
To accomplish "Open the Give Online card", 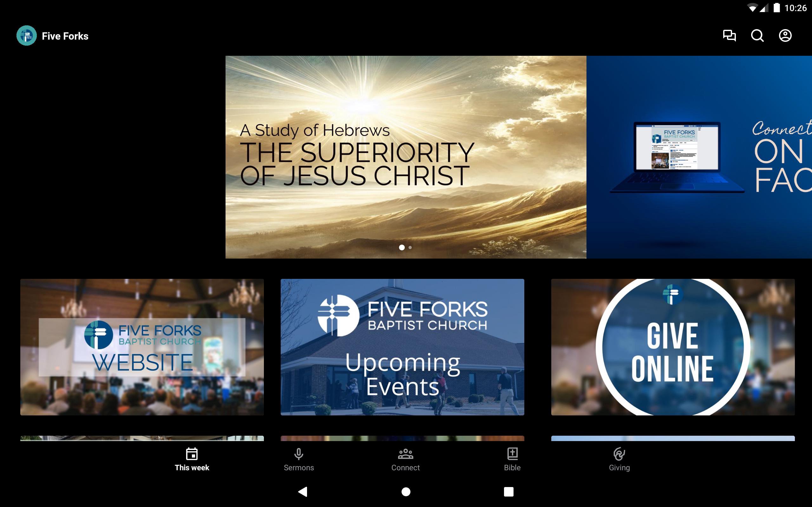I will click(x=673, y=347).
